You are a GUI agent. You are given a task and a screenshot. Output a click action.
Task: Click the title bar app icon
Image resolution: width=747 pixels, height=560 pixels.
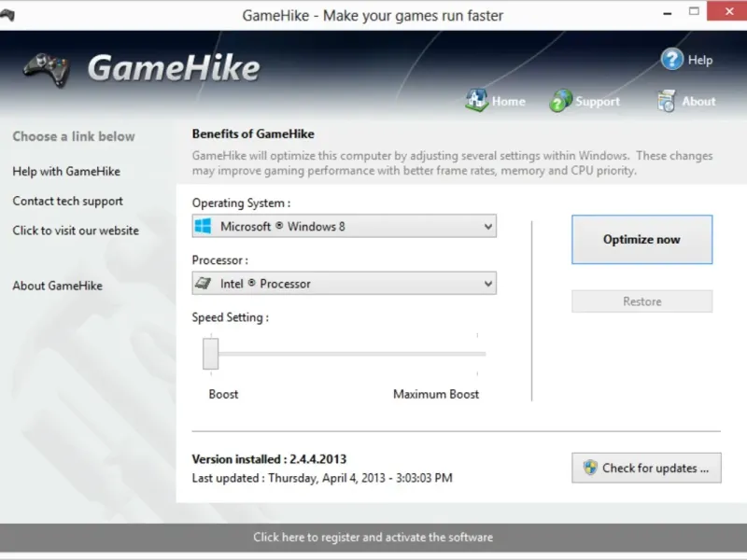coord(7,15)
